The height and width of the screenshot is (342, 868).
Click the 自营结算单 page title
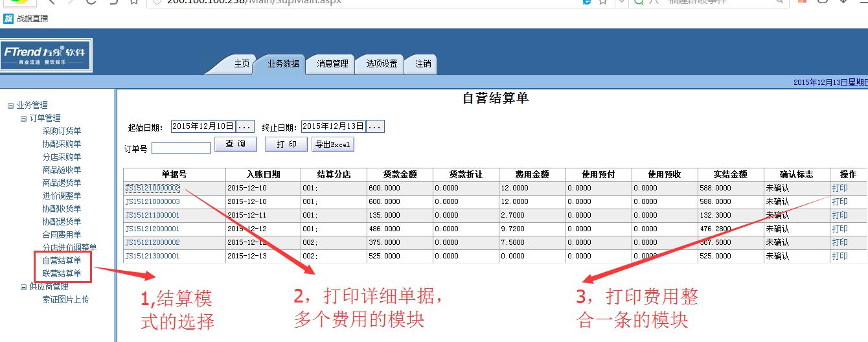coord(495,98)
